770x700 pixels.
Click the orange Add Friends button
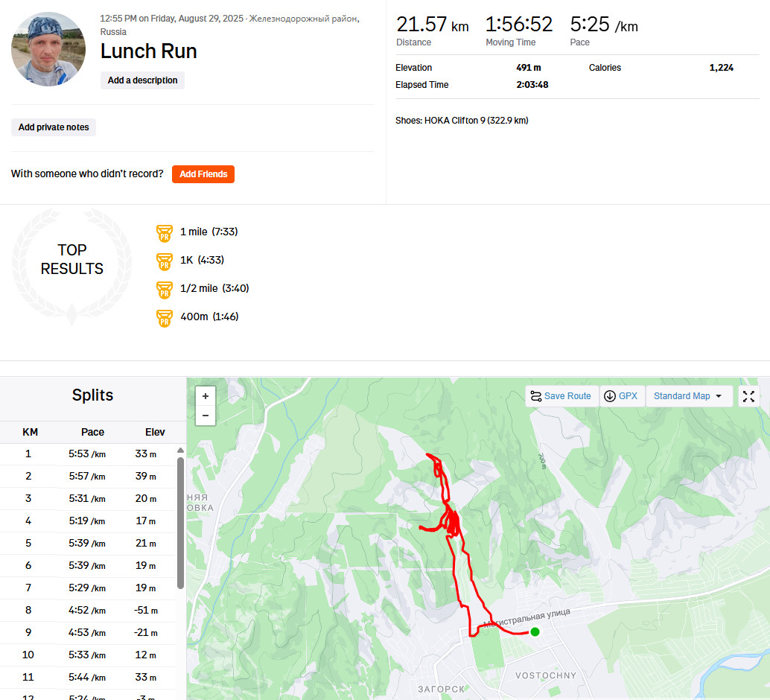pyautogui.click(x=203, y=174)
